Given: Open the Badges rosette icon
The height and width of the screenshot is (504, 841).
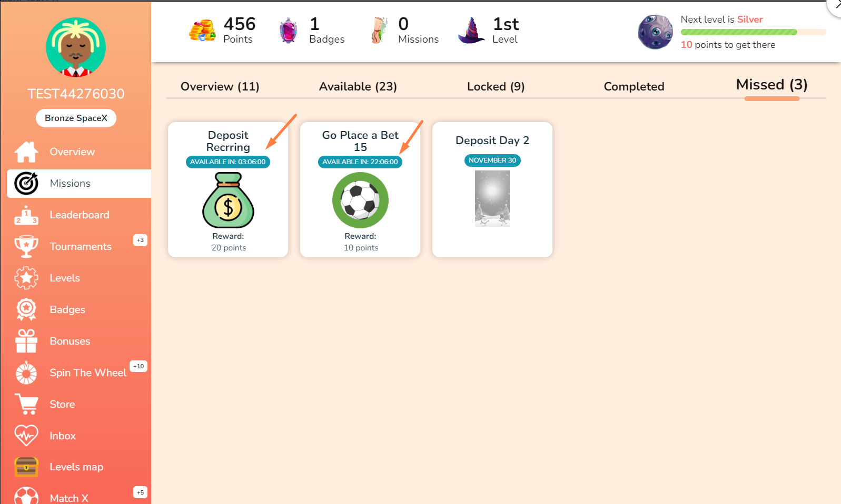Looking at the screenshot, I should click(x=26, y=309).
